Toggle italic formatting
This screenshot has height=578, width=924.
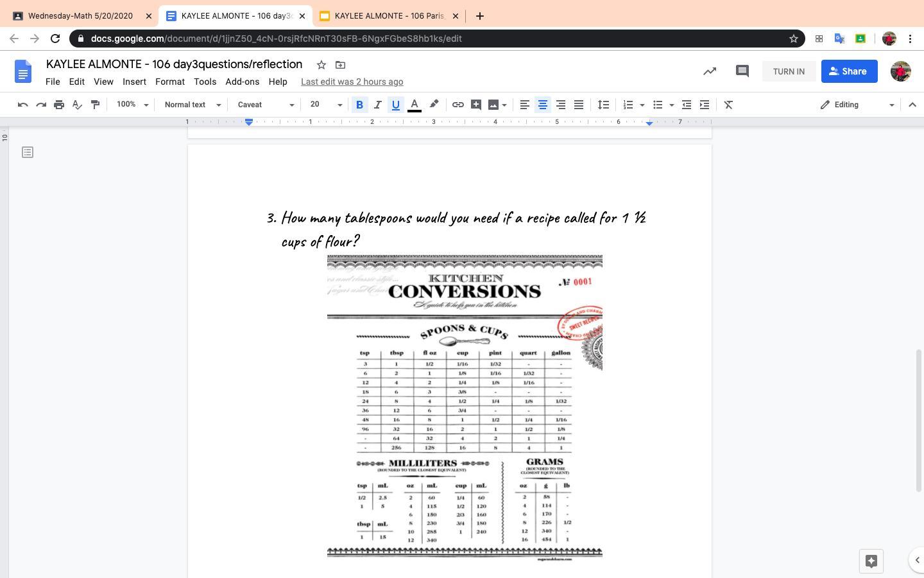[378, 105]
